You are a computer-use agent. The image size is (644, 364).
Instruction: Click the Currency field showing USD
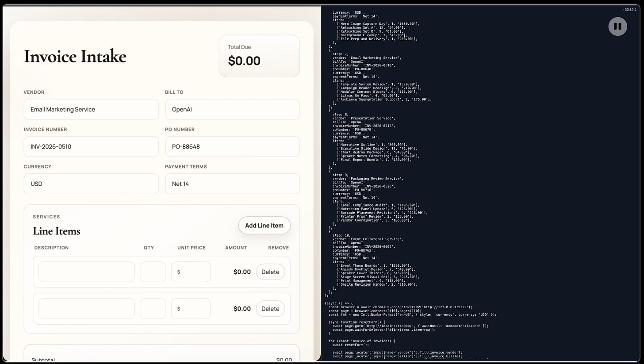click(x=91, y=184)
